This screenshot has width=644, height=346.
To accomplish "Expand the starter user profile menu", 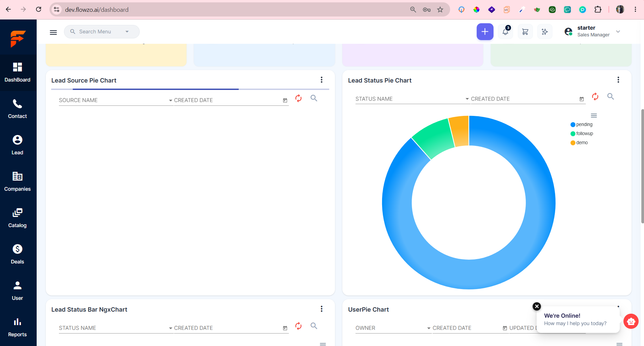I will pyautogui.click(x=592, y=31).
